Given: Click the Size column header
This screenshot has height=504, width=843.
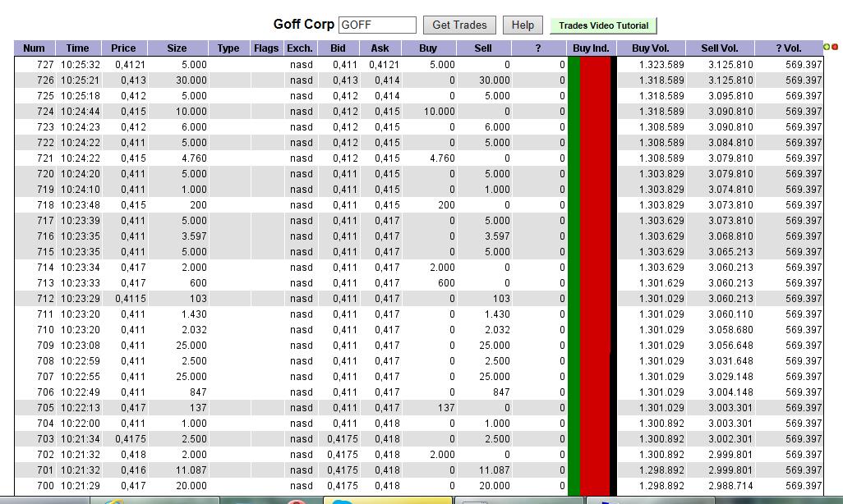Looking at the screenshot, I should (x=177, y=48).
